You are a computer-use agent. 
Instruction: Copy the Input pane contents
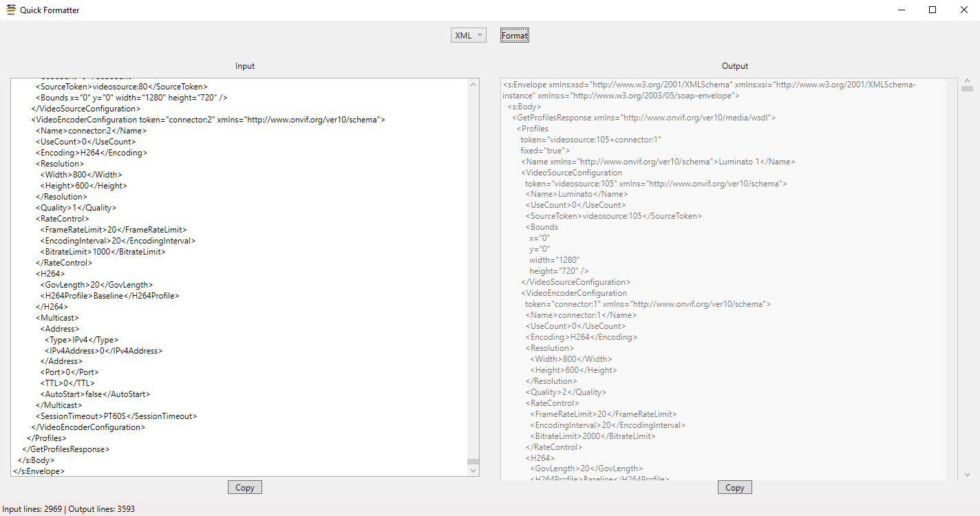point(245,487)
